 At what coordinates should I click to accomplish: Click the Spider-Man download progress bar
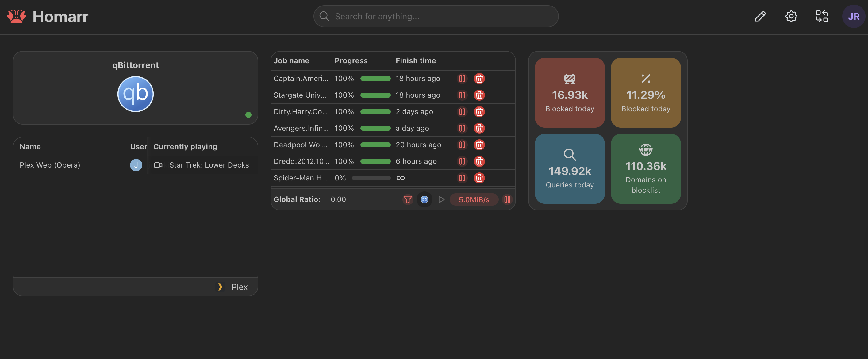(x=371, y=178)
